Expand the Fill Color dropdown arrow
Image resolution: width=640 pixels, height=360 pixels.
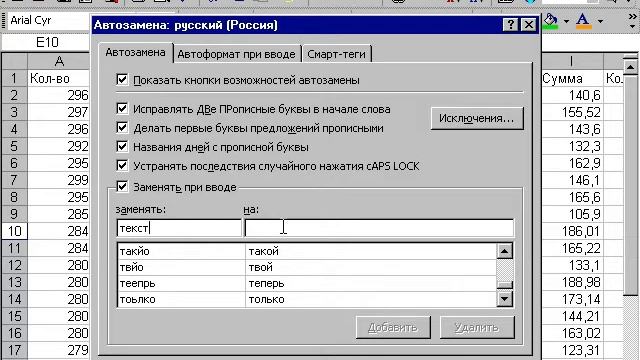pos(567,21)
